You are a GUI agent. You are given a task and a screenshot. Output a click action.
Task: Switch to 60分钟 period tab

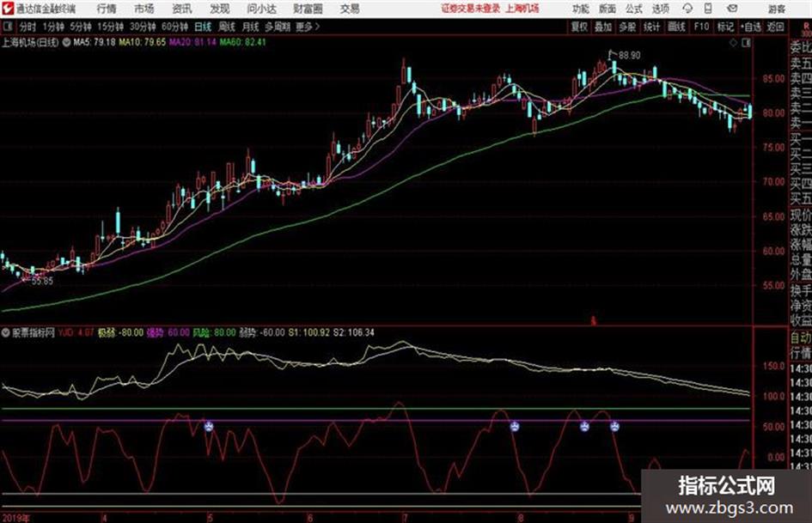(x=174, y=27)
